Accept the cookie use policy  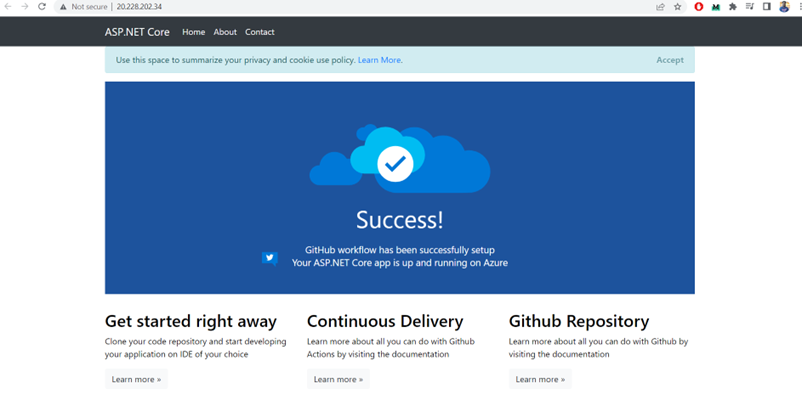pos(669,60)
